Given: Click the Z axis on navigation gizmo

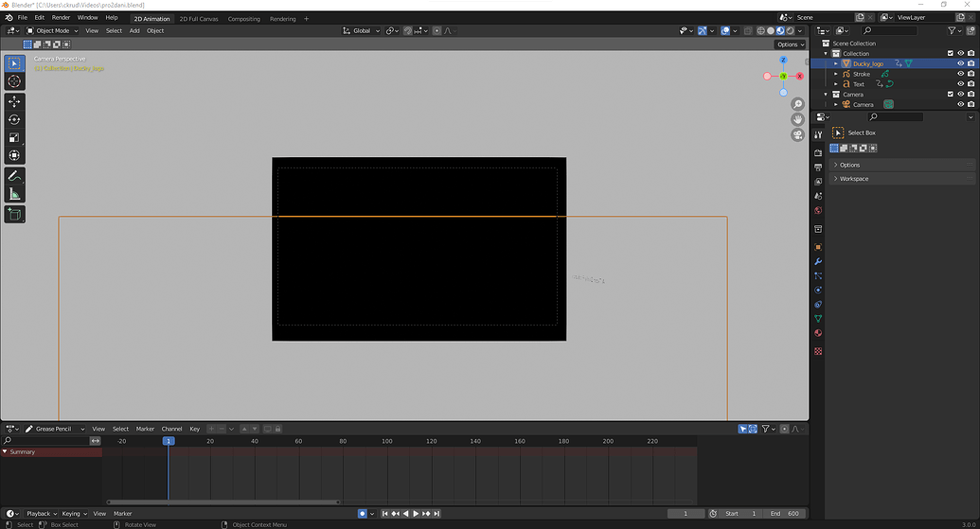Looking at the screenshot, I should coord(783,60).
